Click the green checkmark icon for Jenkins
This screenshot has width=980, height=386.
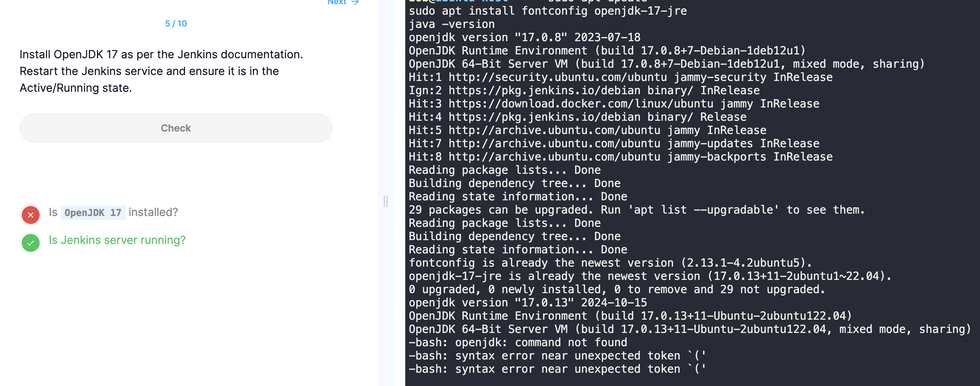pos(31,243)
